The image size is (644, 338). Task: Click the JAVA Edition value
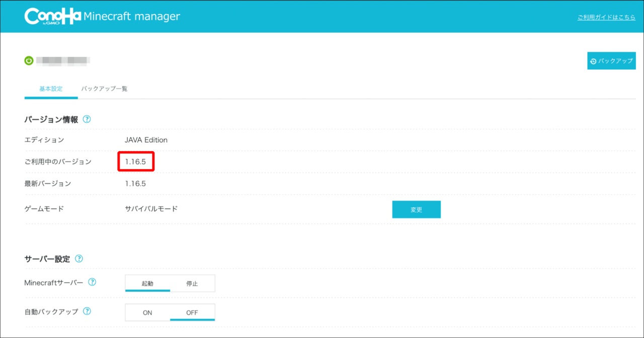pos(146,140)
